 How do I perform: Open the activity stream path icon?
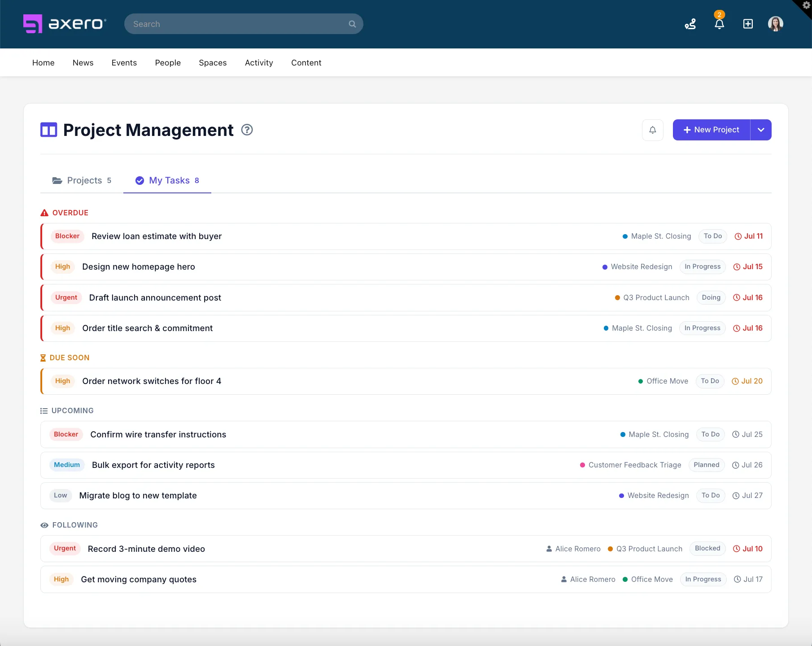(x=690, y=24)
